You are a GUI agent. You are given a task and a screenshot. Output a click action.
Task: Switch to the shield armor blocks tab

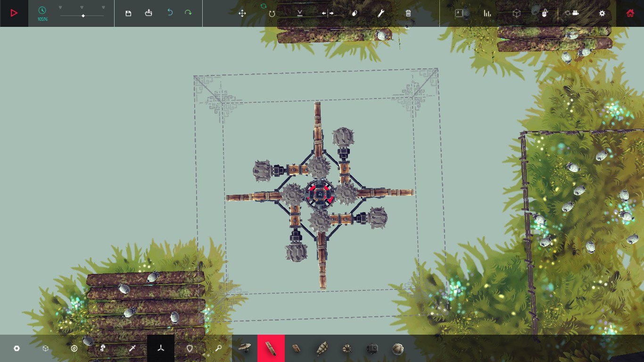click(190, 348)
